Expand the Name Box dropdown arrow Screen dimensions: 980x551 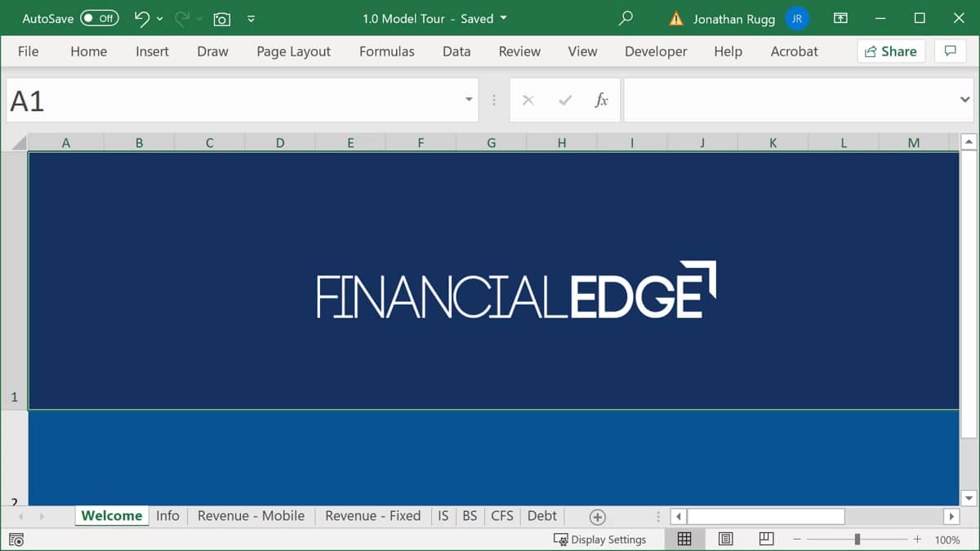click(x=469, y=100)
